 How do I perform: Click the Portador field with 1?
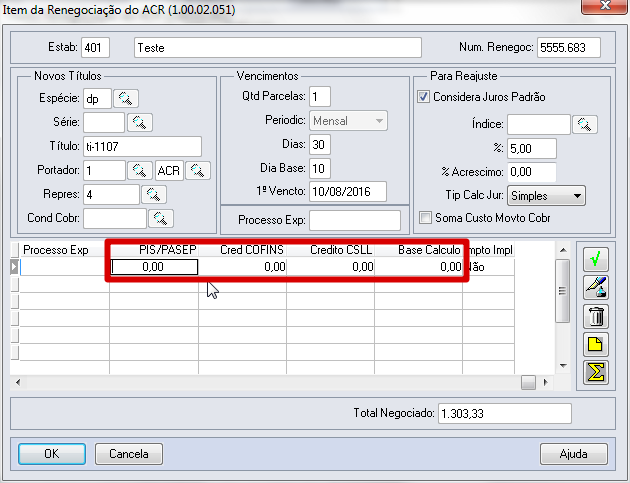(104, 171)
